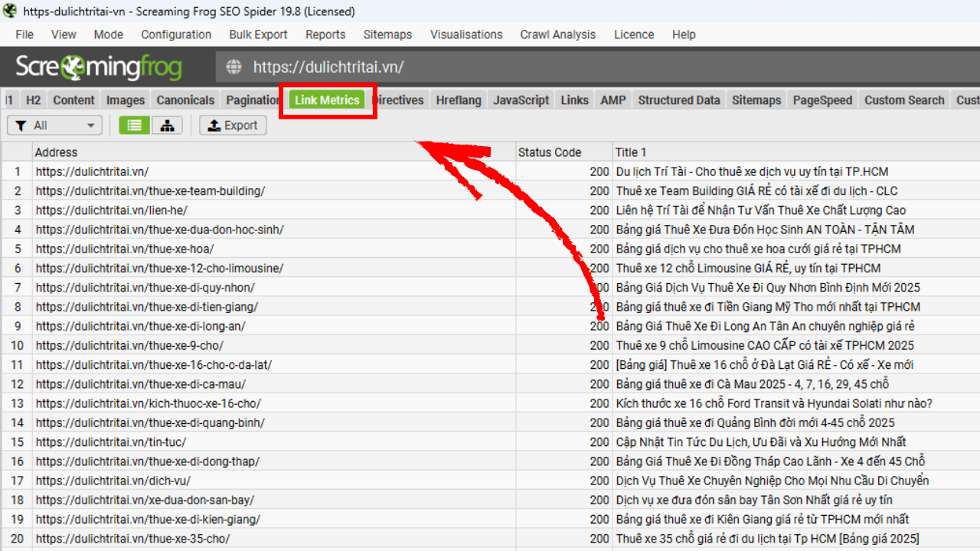980x551 pixels.
Task: Open the Visualisations menu
Action: 466,34
